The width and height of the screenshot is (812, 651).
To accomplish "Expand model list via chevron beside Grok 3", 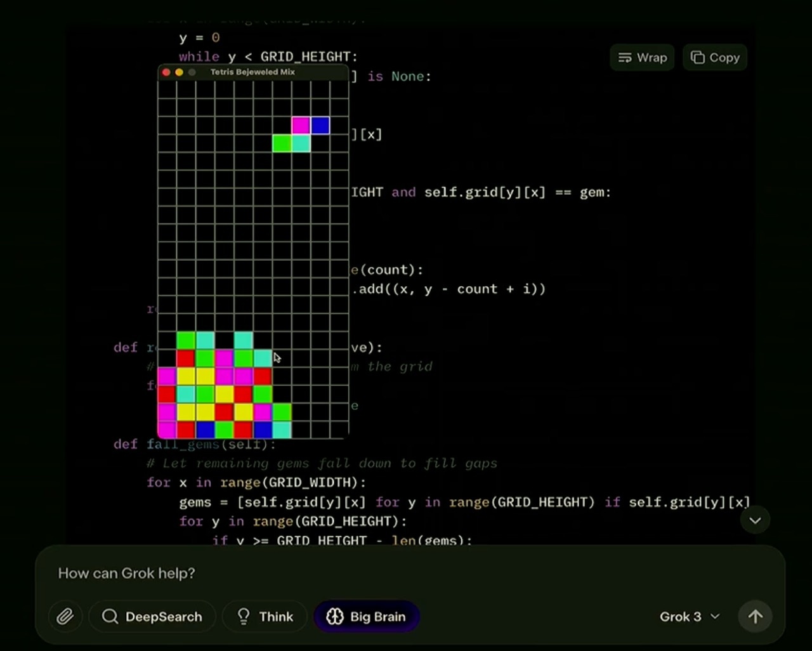I will (715, 616).
